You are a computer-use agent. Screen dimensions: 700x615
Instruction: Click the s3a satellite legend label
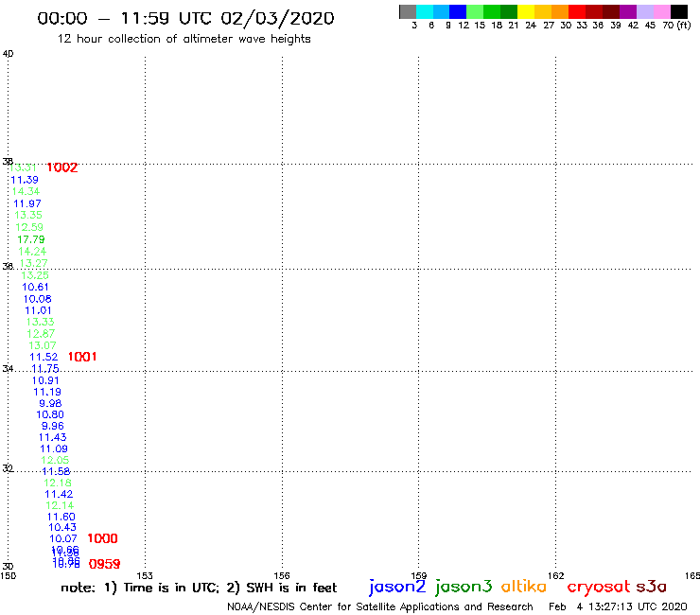(x=652, y=587)
